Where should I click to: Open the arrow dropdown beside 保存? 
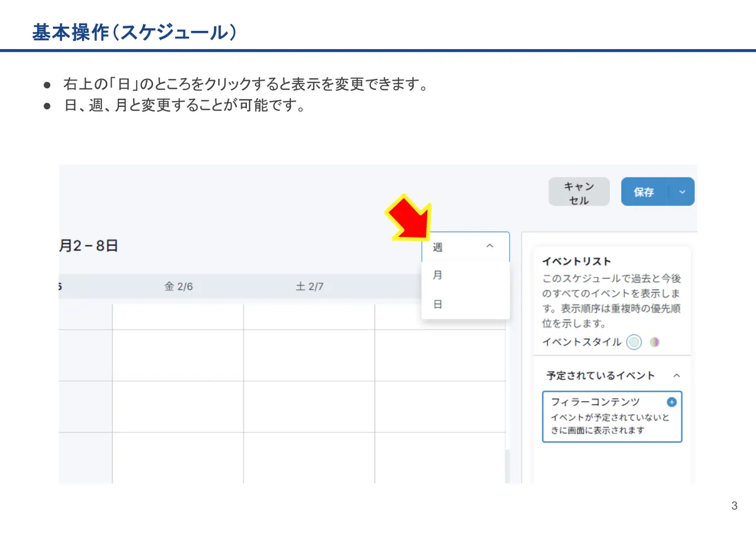tap(682, 192)
